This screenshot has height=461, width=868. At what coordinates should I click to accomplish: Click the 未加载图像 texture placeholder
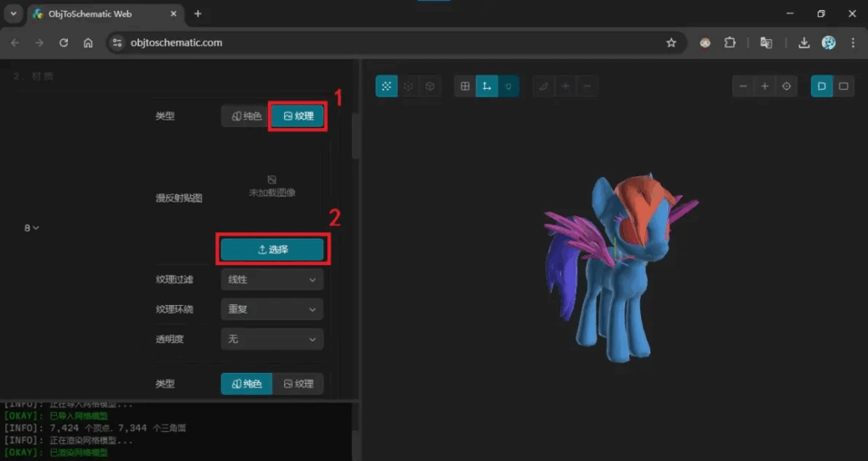272,187
